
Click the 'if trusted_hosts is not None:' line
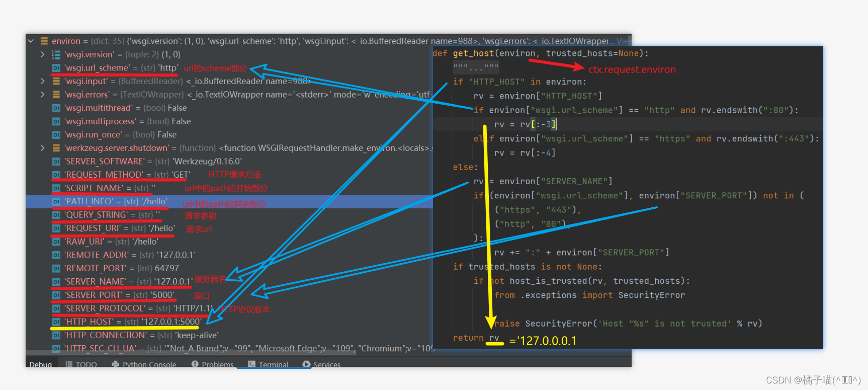(x=527, y=267)
